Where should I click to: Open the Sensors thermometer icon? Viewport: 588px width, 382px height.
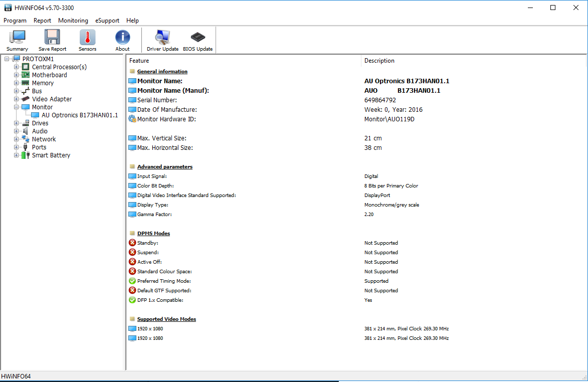(87, 40)
